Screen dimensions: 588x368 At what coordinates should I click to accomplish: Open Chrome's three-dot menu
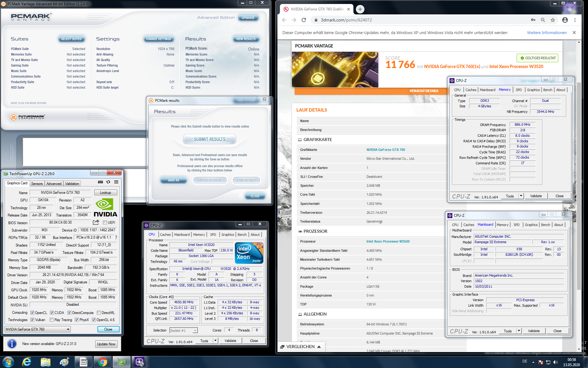(x=575, y=20)
